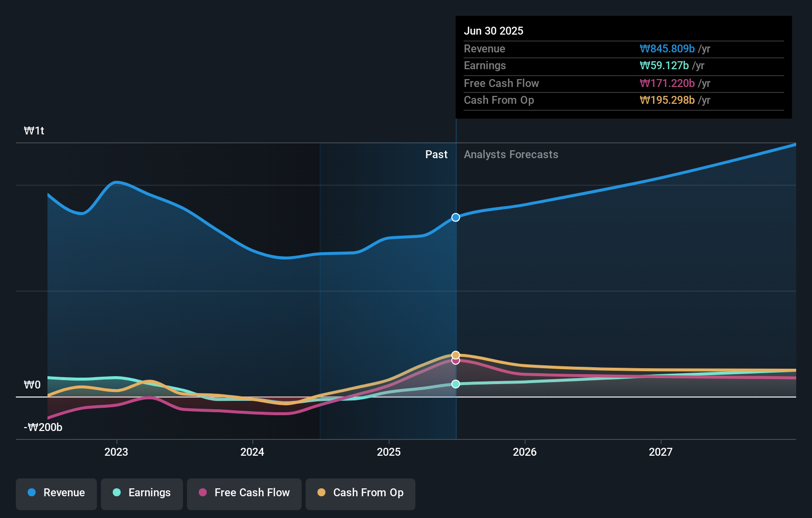The height and width of the screenshot is (518, 812).
Task: Click the Jun 30 2025 tooltip header
Action: tap(494, 31)
